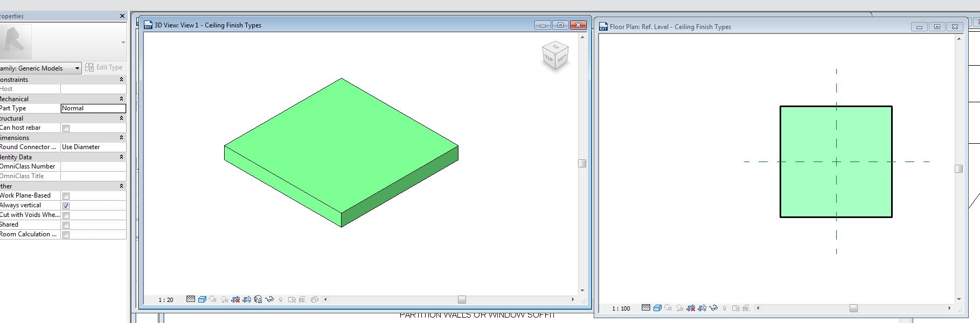Open Visual Style in 3D View bar
980x323 pixels.
[x=202, y=299]
